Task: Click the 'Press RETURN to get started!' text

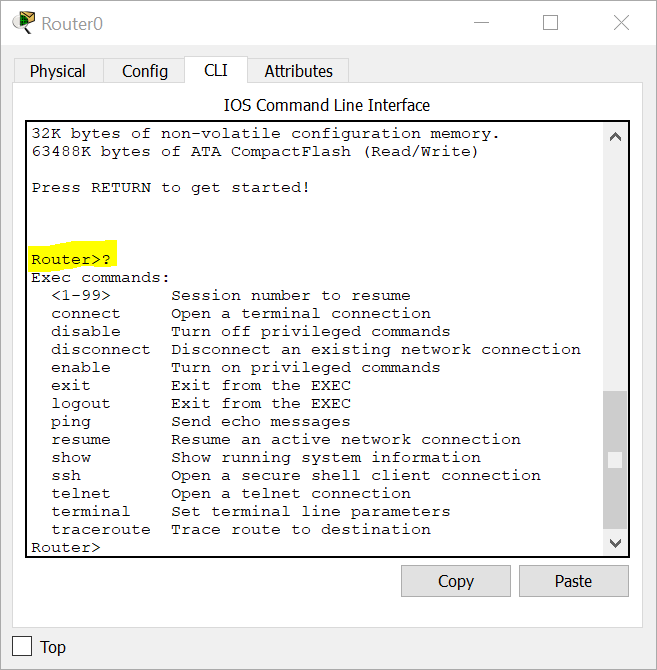Action: point(170,188)
